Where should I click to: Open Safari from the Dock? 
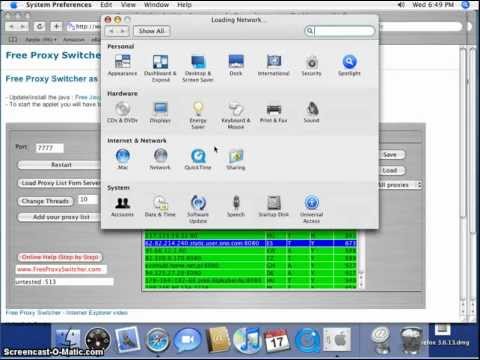click(158, 340)
